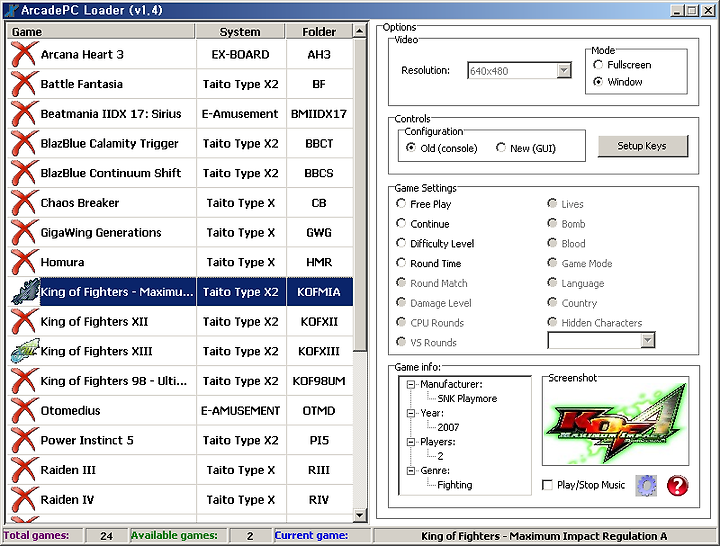Click the game list vertical scrollbar thumb

click(360, 195)
